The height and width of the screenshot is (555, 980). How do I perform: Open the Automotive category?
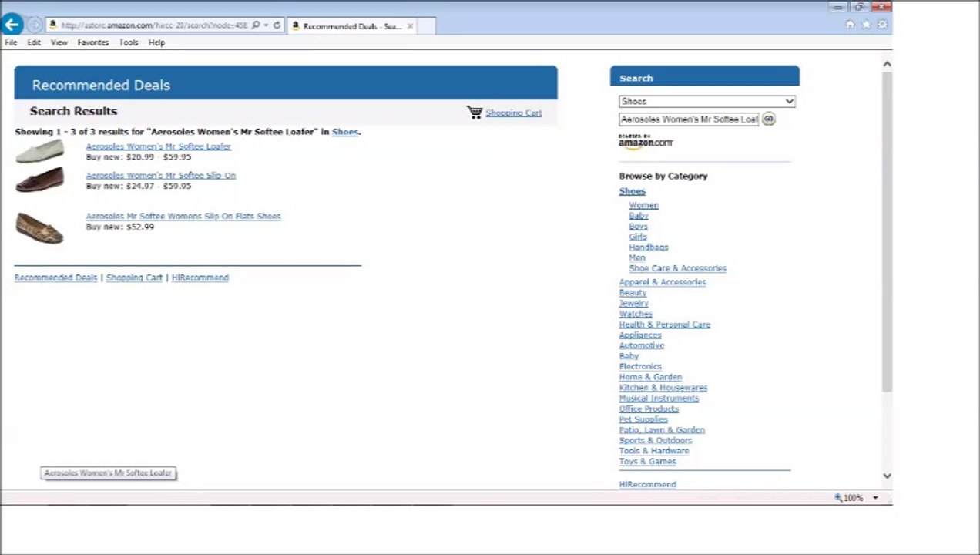pyautogui.click(x=642, y=346)
